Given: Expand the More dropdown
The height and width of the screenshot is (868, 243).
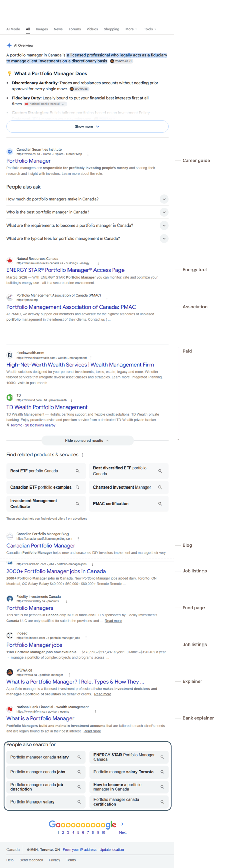Looking at the screenshot, I should pyautogui.click(x=131, y=29).
